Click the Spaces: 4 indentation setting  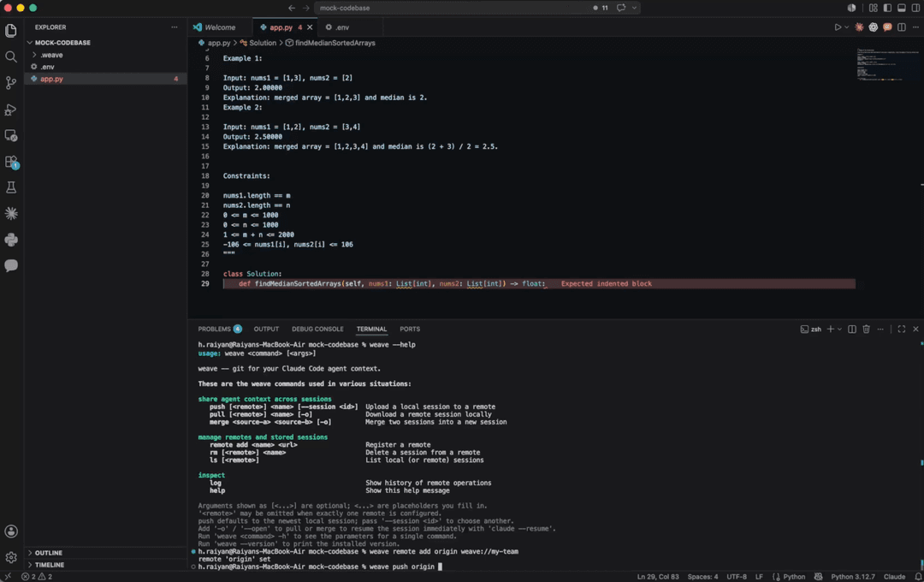(x=702, y=577)
